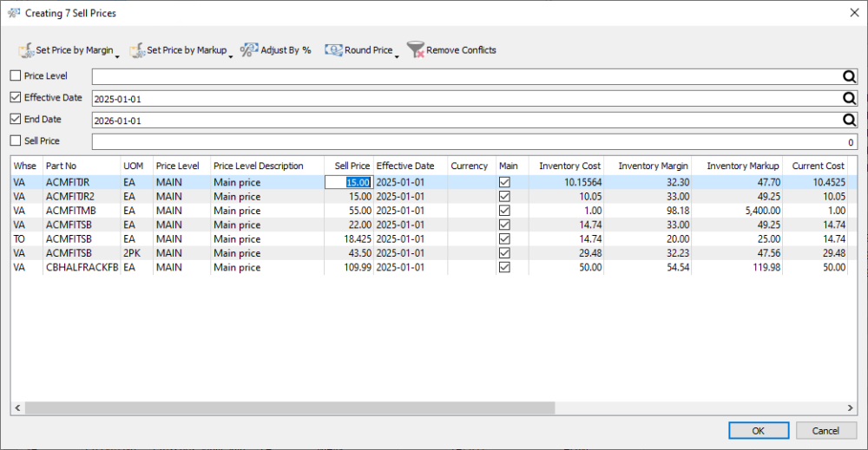Expand the Set Price by Markup dropdown arrow
868x450 pixels.
[231, 56]
